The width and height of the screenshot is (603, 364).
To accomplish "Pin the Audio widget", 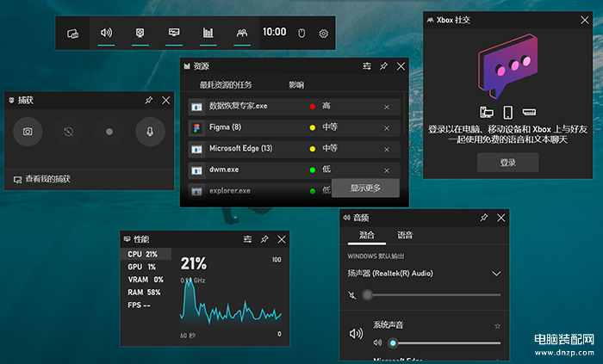I will 484,218.
